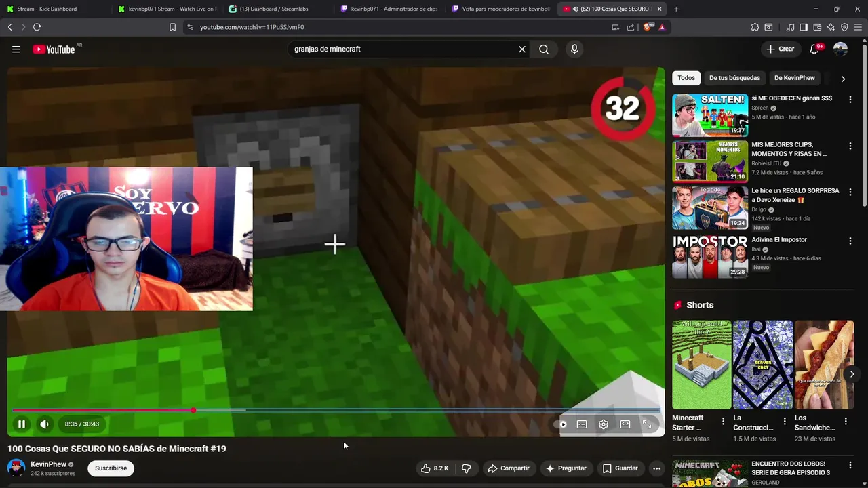The width and height of the screenshot is (868, 488).
Task: Dislike the video
Action: (x=466, y=468)
